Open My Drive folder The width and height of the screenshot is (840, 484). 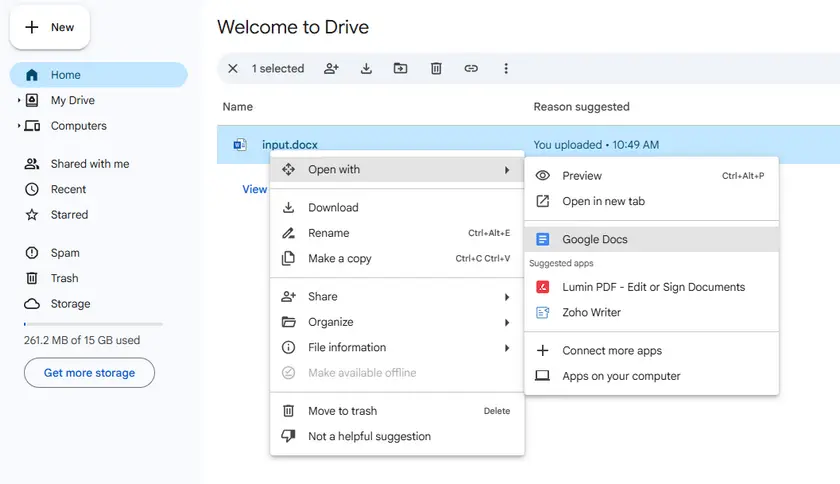pos(72,100)
